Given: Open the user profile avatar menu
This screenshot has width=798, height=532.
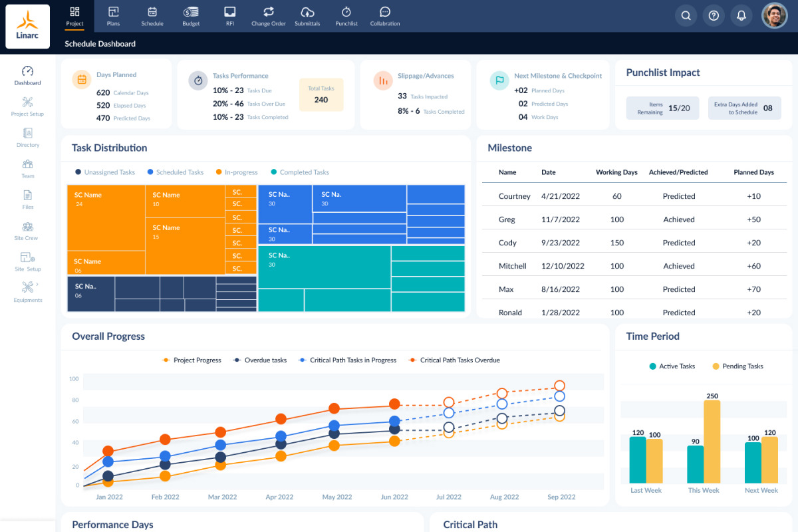Looking at the screenshot, I should (x=773, y=15).
